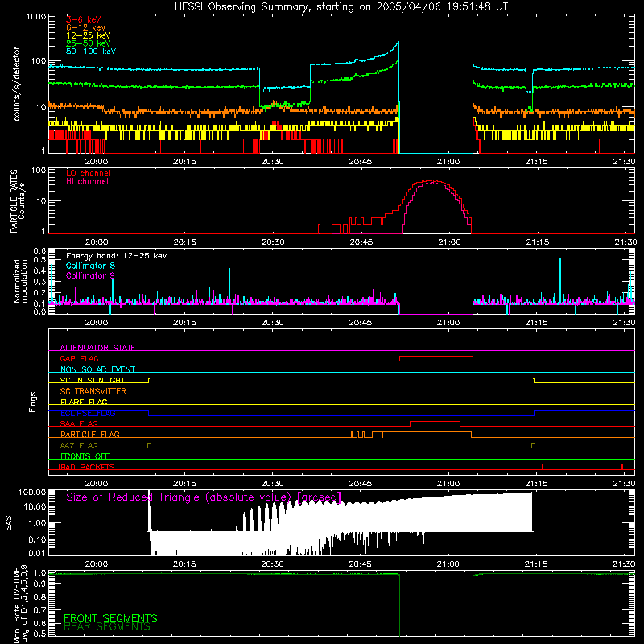
Task: Click the 0.9 tick on livetime axis
Action: [40, 585]
